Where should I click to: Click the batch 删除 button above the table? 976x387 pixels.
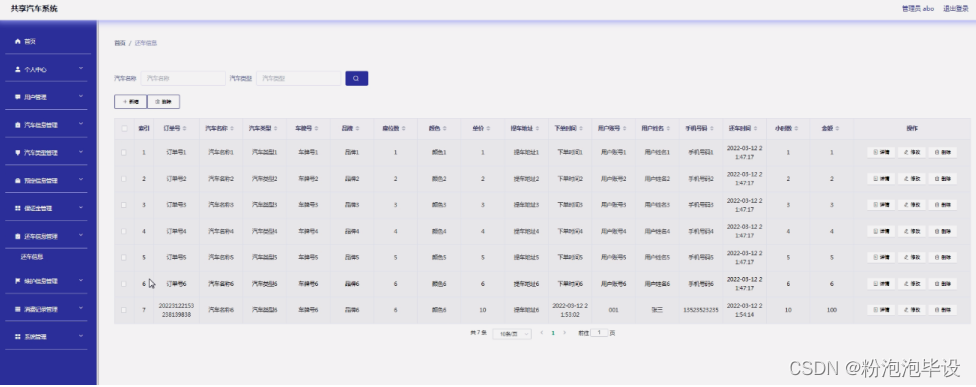pyautogui.click(x=164, y=101)
